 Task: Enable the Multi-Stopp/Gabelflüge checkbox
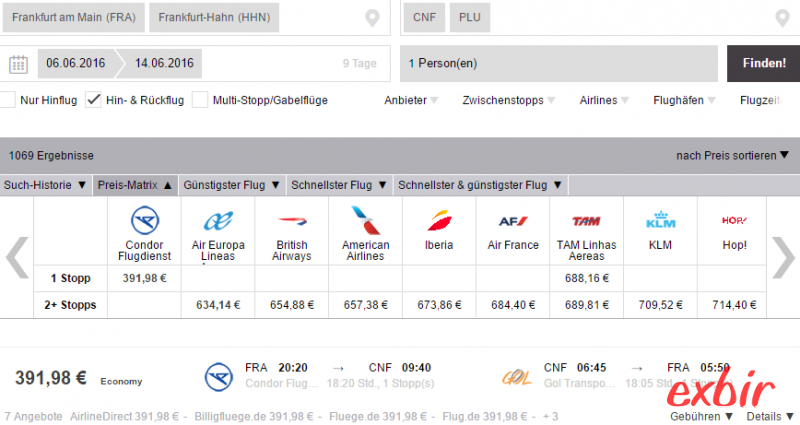(x=200, y=100)
